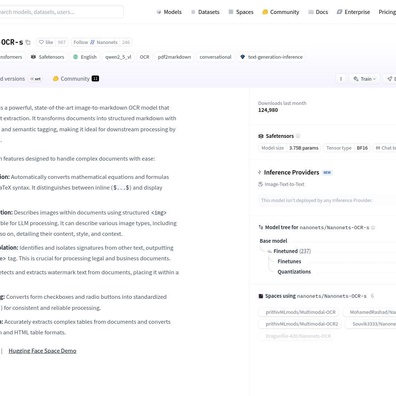Open the Community link in the navbar
Viewport: 396px width, 396px height.
[x=281, y=12]
